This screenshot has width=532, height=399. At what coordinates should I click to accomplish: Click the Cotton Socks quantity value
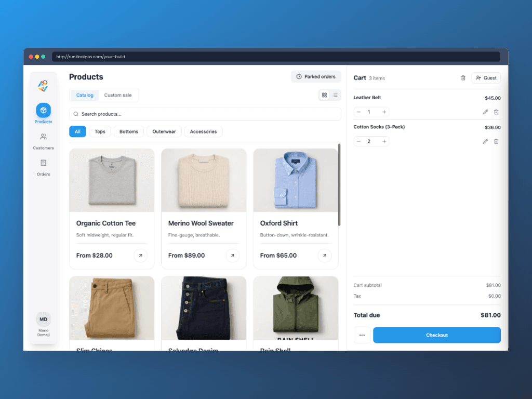[369, 141]
